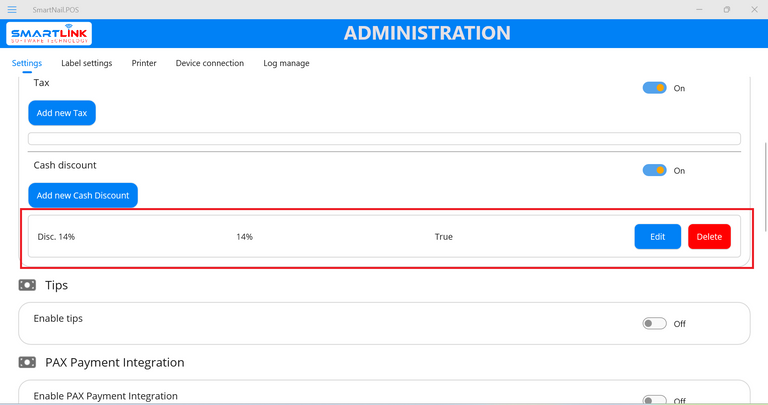768x405 pixels.
Task: Select the Settings tab
Action: 27,63
